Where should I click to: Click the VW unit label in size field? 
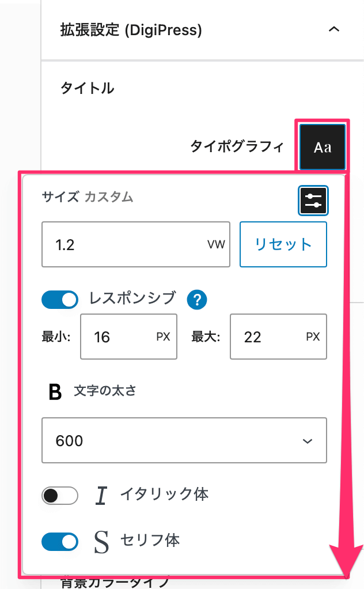[216, 244]
